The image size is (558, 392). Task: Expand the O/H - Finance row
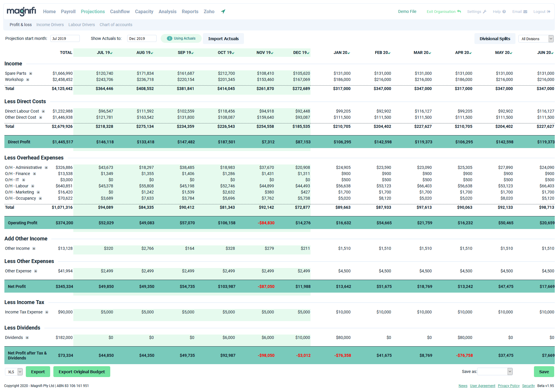[34, 174]
